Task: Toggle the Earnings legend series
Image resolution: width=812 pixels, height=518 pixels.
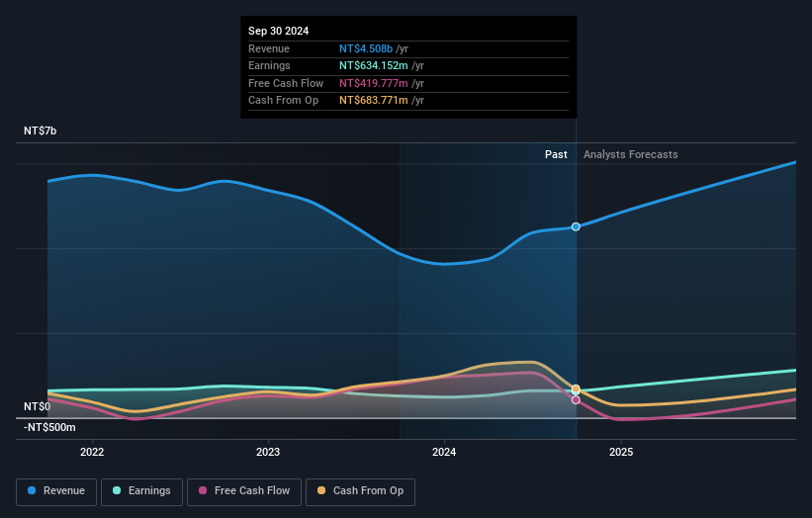Action: (x=141, y=491)
